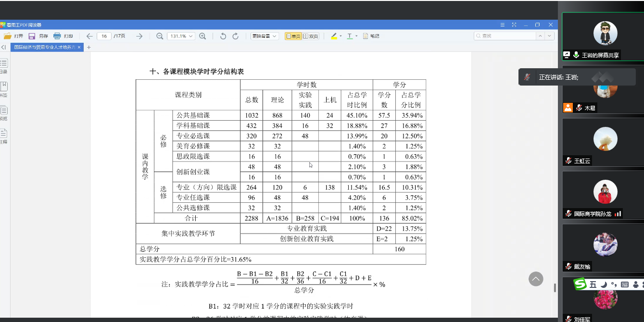This screenshot has height=322, width=644.
Task: Click the 专业教育实践 row
Action: click(307, 228)
